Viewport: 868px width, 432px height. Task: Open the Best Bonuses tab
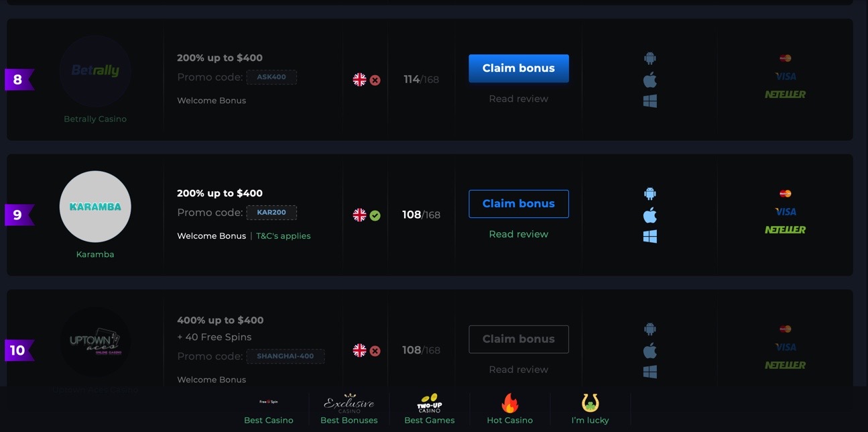349,409
